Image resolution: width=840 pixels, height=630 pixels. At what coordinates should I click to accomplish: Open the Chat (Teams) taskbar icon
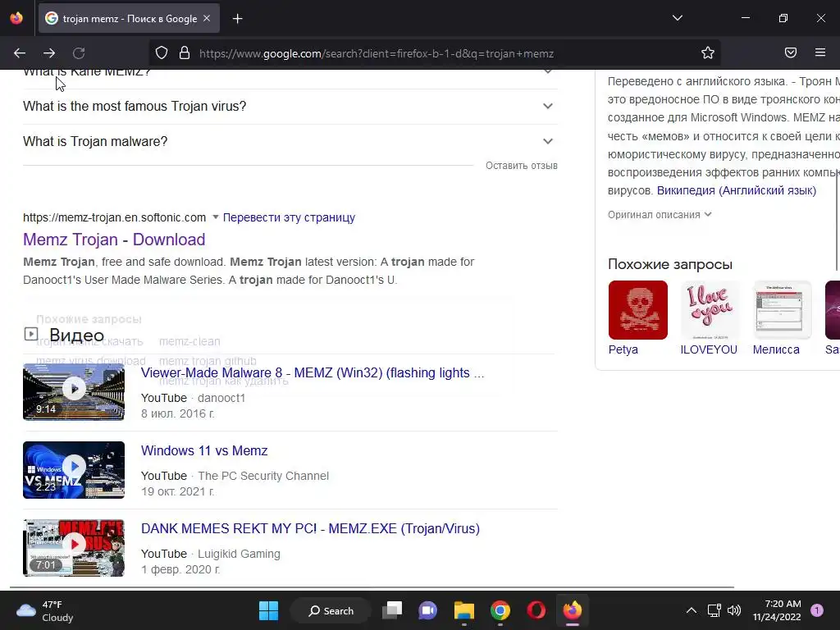[427, 610]
